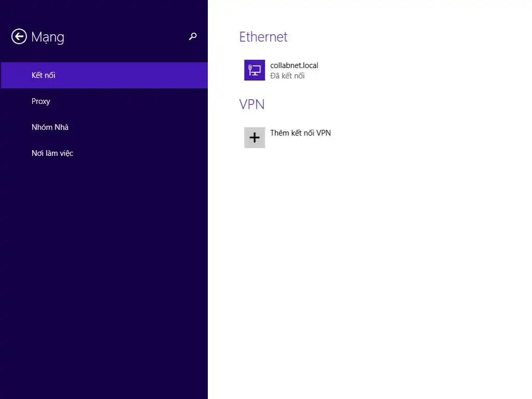Select the Kết nối menu item
532x399 pixels.
44,75
